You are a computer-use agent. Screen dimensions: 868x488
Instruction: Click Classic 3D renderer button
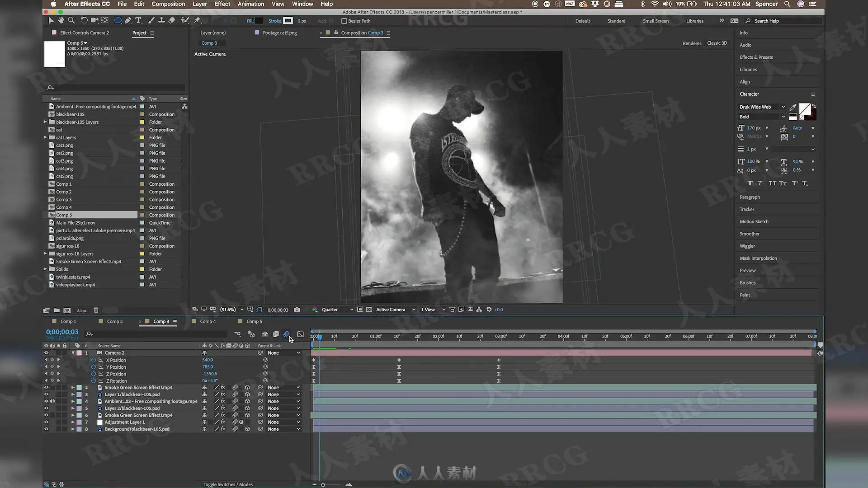[717, 43]
